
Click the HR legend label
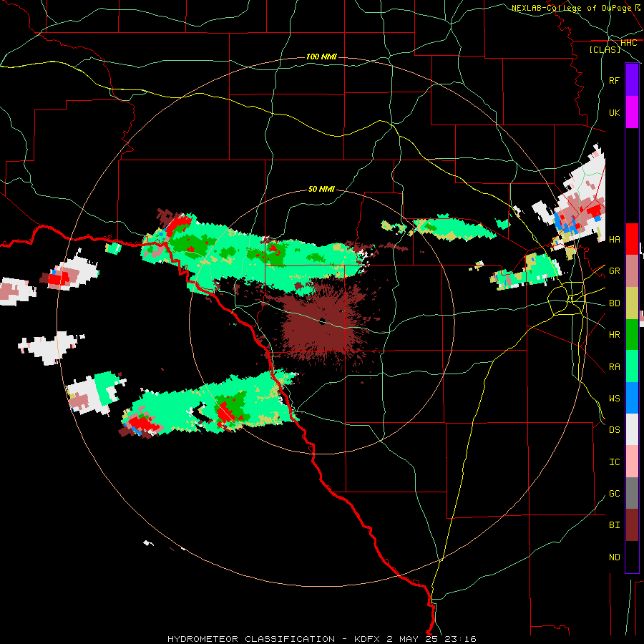click(614, 335)
